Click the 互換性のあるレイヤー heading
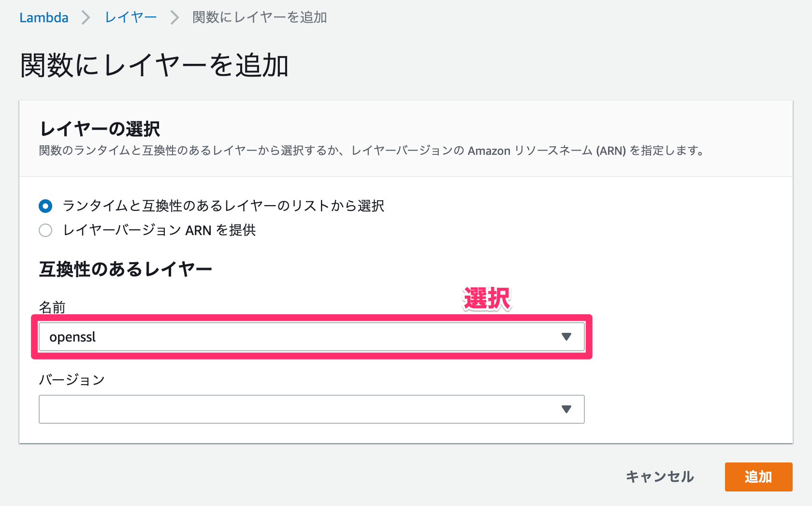Viewport: 812px width, 506px height. (126, 268)
